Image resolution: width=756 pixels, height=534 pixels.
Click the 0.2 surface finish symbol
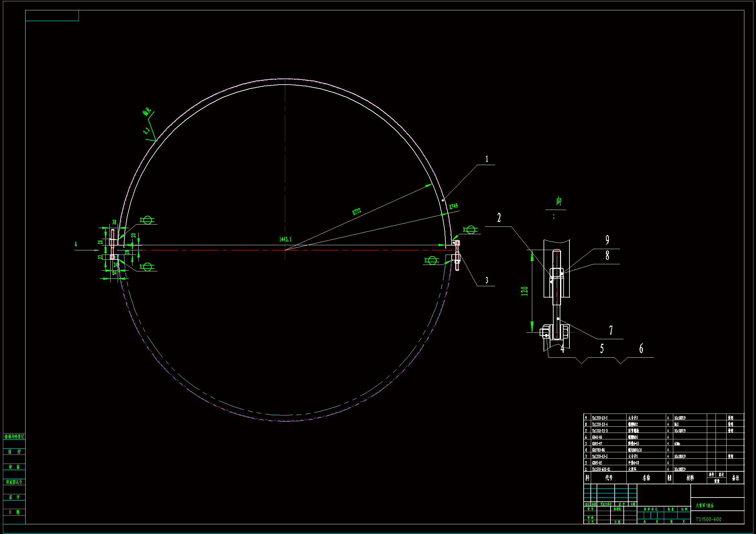(147, 131)
